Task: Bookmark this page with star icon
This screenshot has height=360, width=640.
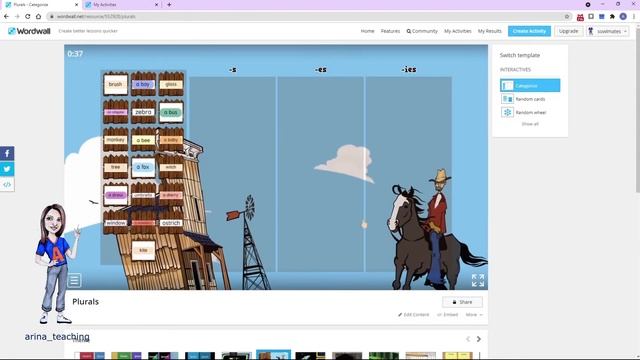Action: 567,16
